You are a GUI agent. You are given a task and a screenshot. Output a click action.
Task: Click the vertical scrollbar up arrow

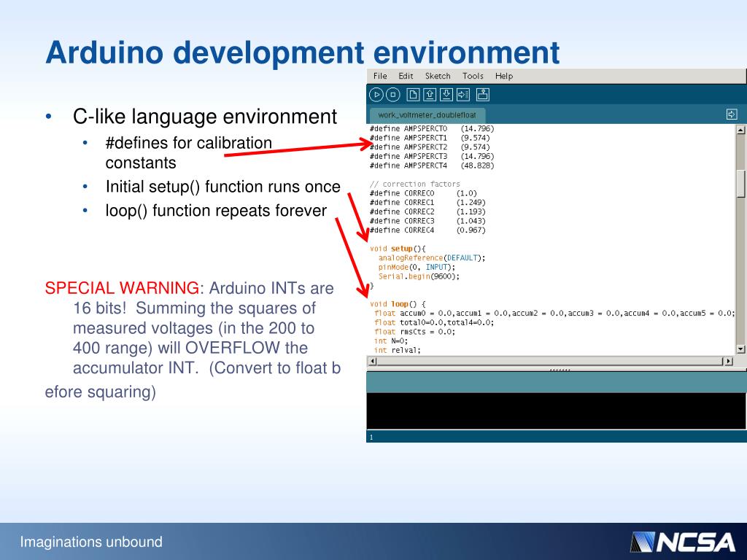[x=740, y=130]
